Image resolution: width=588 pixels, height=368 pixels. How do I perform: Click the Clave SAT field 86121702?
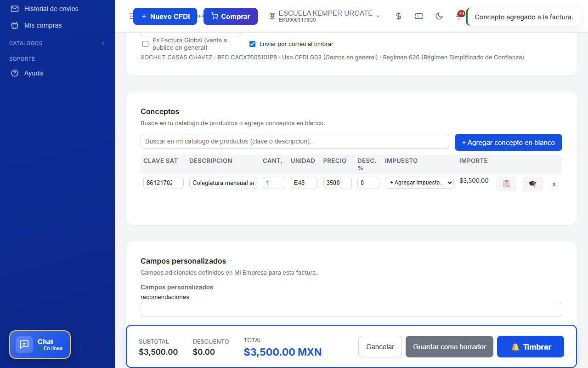click(164, 183)
